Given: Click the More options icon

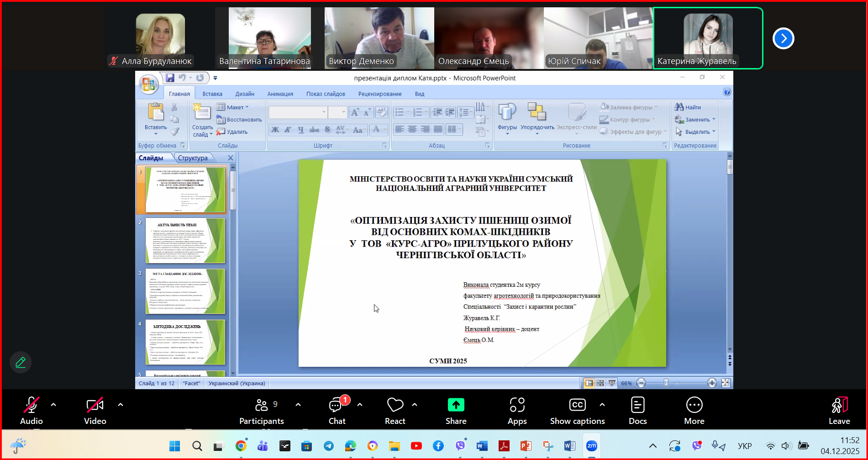Looking at the screenshot, I should pyautogui.click(x=694, y=405).
